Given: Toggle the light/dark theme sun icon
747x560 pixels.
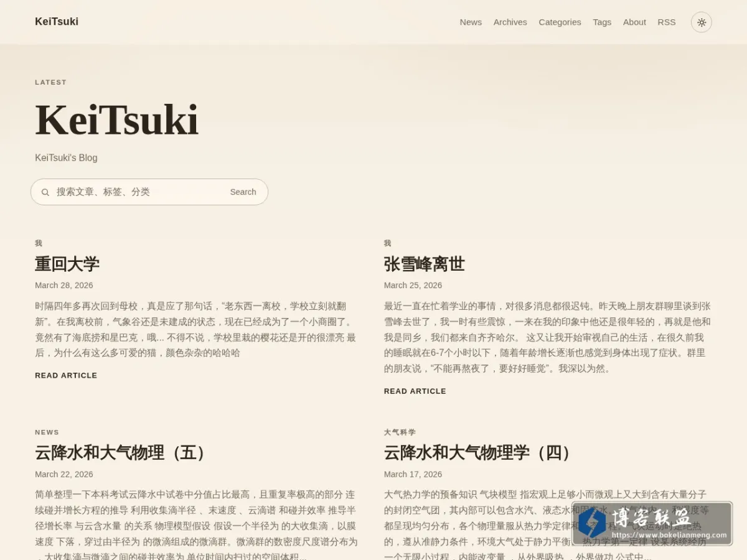Looking at the screenshot, I should coord(702,22).
